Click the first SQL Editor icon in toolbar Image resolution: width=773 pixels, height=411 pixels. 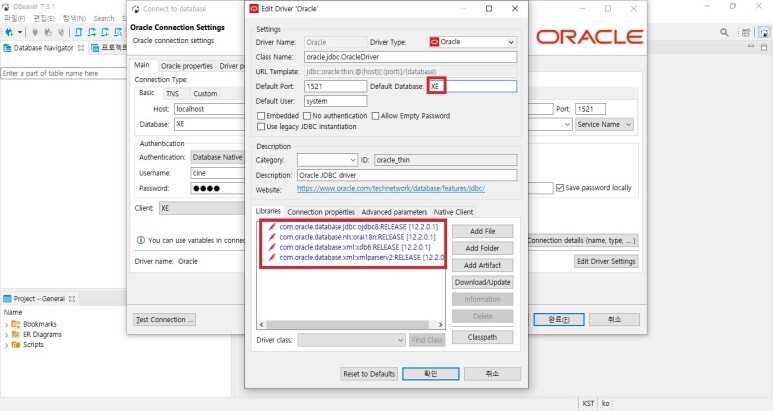point(78,33)
